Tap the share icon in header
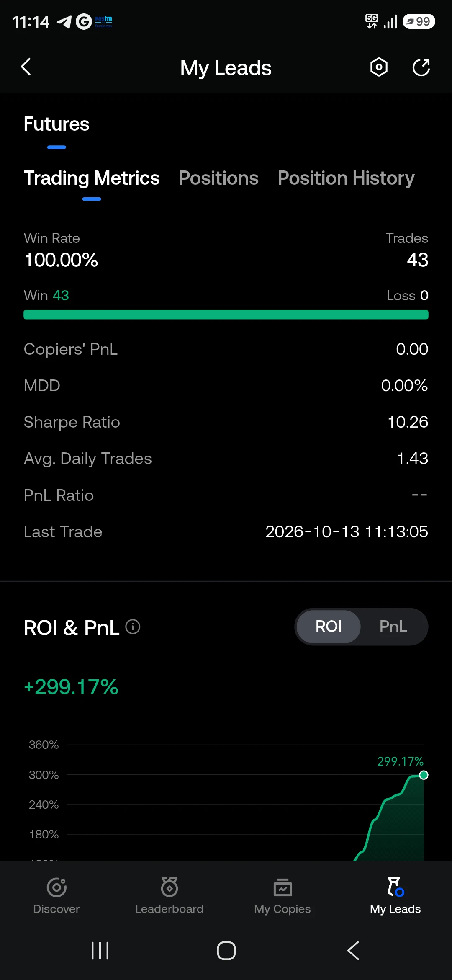452x980 pixels. pyautogui.click(x=421, y=67)
